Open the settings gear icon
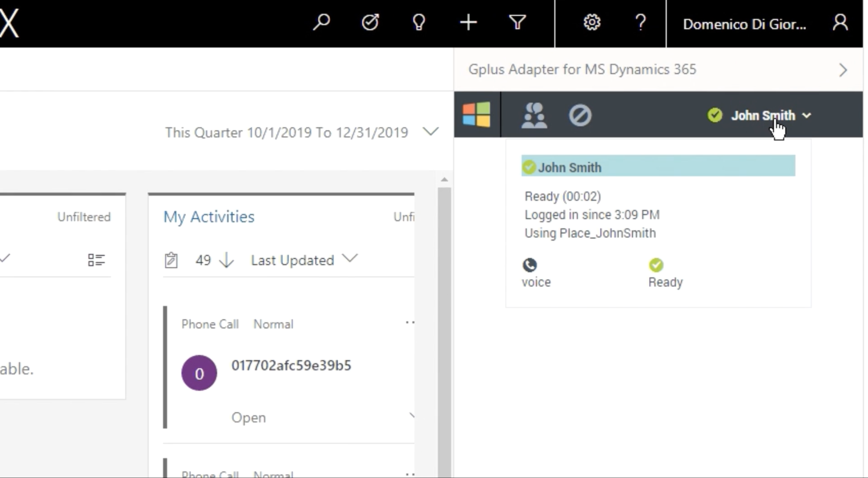Image resolution: width=868 pixels, height=478 pixels. [592, 23]
